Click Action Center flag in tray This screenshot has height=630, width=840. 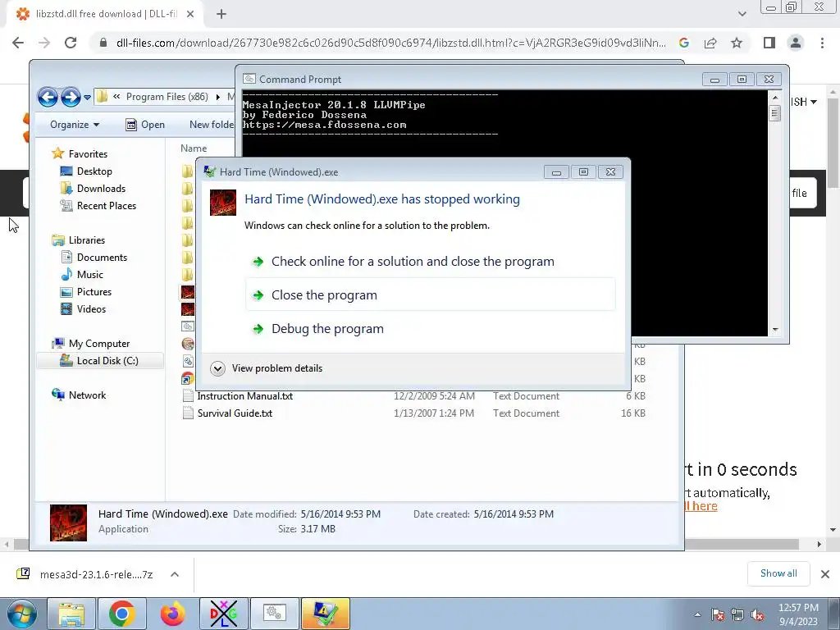point(718,615)
